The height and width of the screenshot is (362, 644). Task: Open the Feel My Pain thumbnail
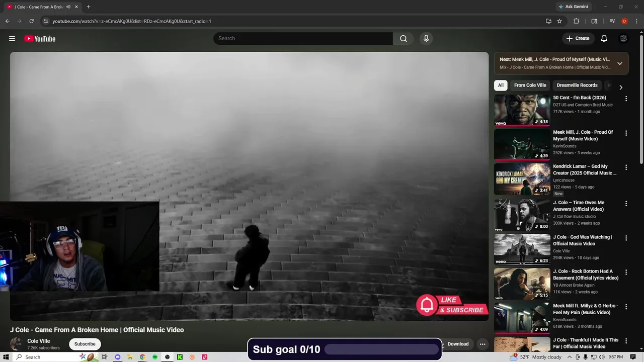tap(522, 318)
